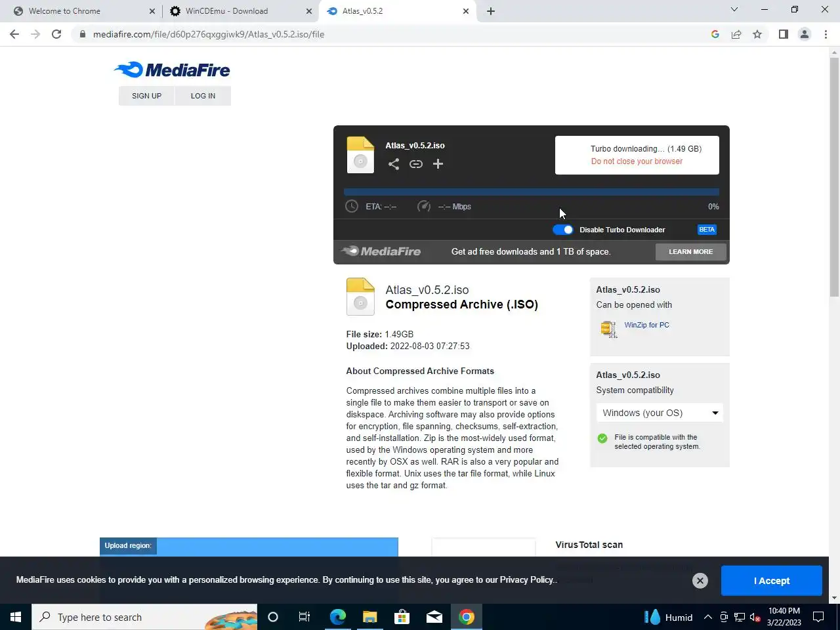Open Chrome side panel icon
The image size is (840, 630).
coord(784,34)
